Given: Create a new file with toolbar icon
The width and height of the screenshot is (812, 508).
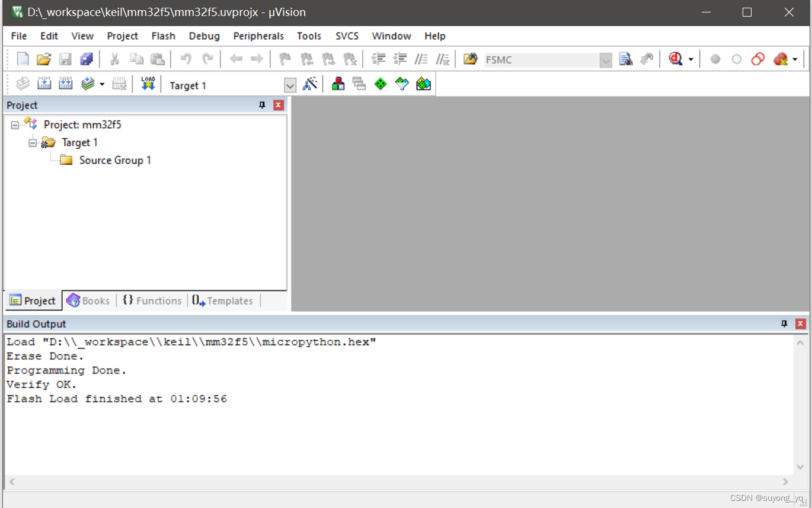Looking at the screenshot, I should point(23,59).
